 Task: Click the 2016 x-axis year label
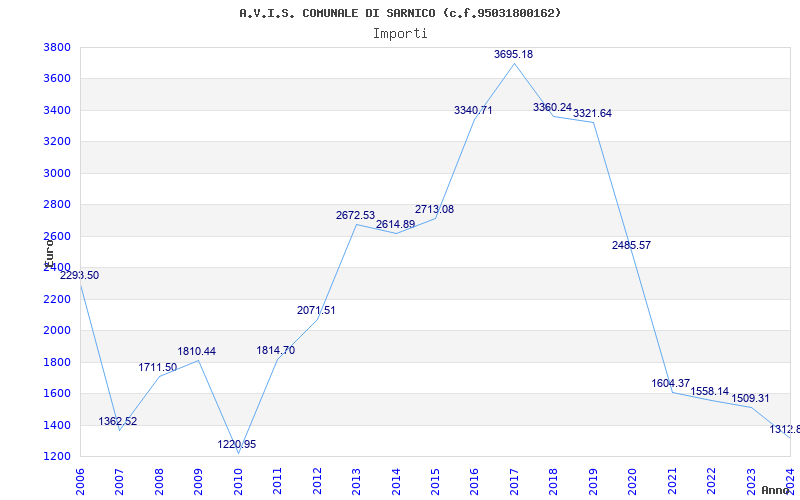(x=474, y=482)
